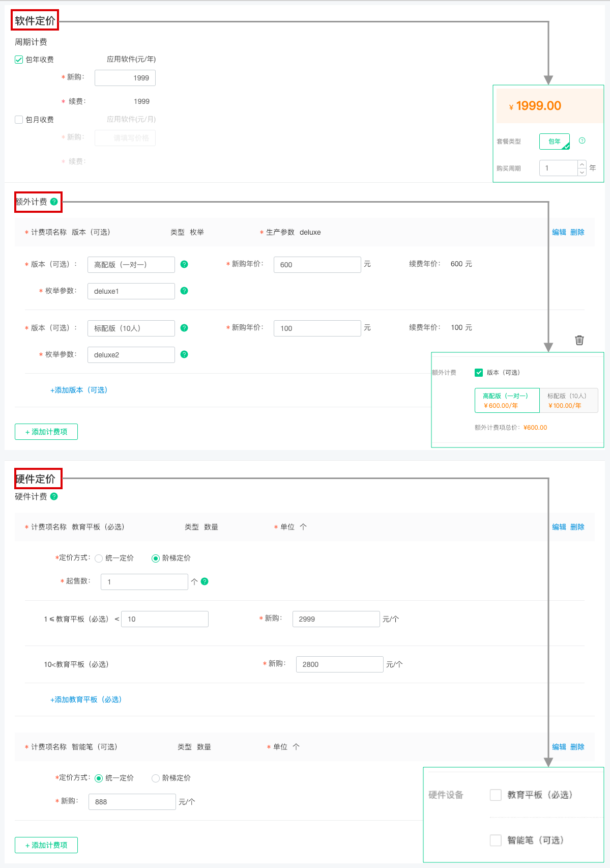Click the 起售数 input field

[144, 582]
